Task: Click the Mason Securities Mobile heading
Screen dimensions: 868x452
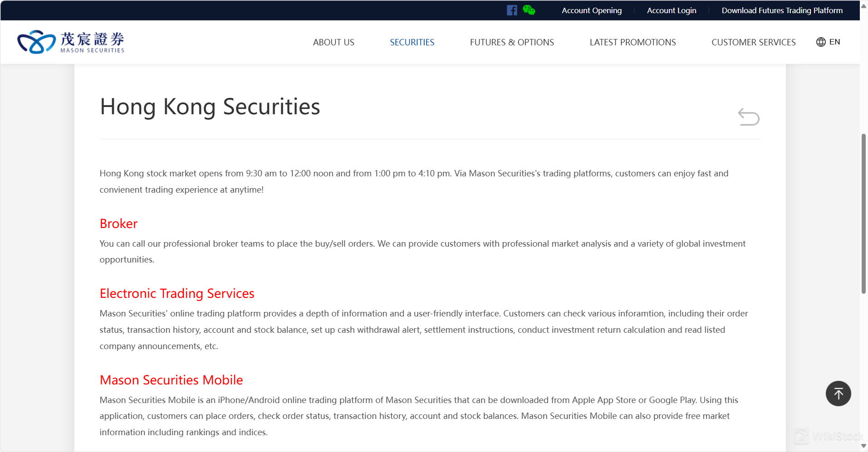Action: point(171,380)
